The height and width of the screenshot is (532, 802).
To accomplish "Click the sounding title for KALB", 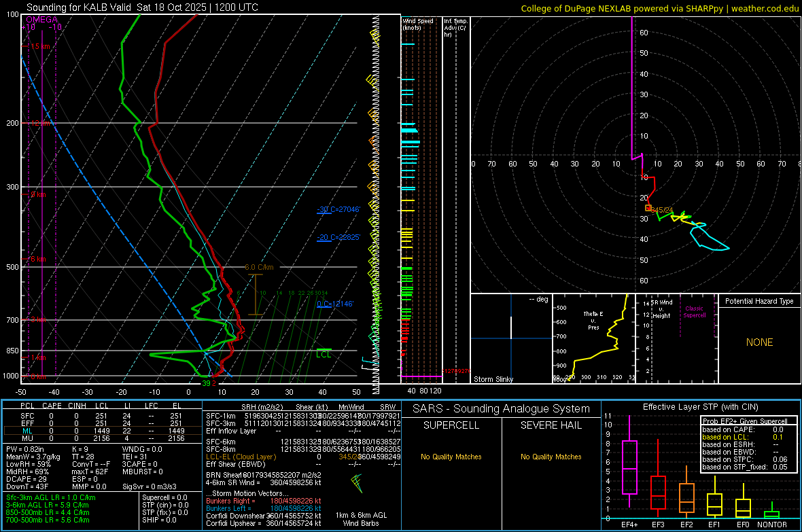I will click(x=142, y=7).
